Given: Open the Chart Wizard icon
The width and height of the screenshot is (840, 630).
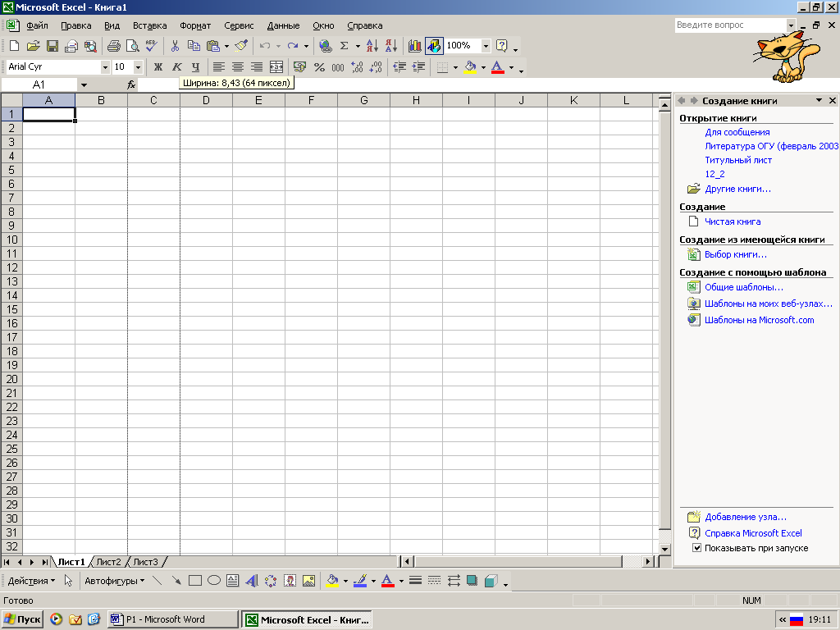Looking at the screenshot, I should 414,46.
